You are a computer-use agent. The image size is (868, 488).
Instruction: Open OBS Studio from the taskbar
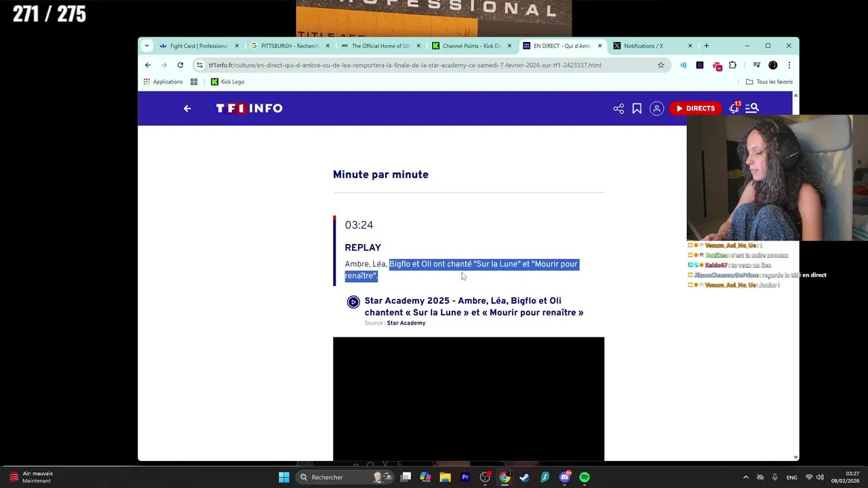tap(485, 477)
